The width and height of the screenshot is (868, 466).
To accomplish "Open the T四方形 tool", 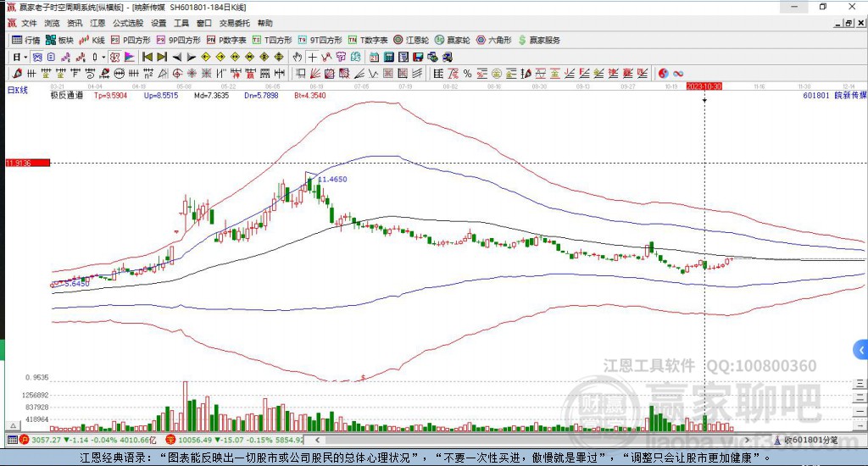I will (x=272, y=40).
